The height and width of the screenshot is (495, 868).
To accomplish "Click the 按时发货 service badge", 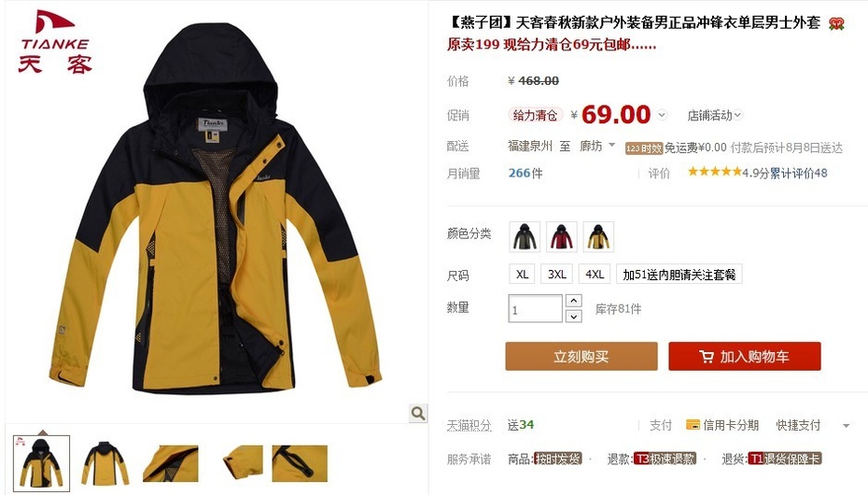I will point(557,459).
